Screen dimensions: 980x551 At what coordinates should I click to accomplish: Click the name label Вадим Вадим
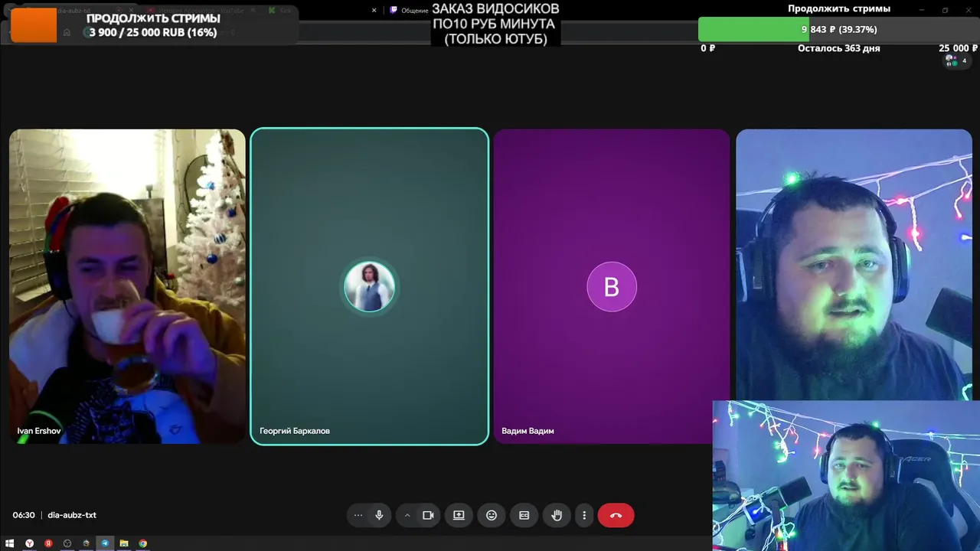pyautogui.click(x=528, y=431)
